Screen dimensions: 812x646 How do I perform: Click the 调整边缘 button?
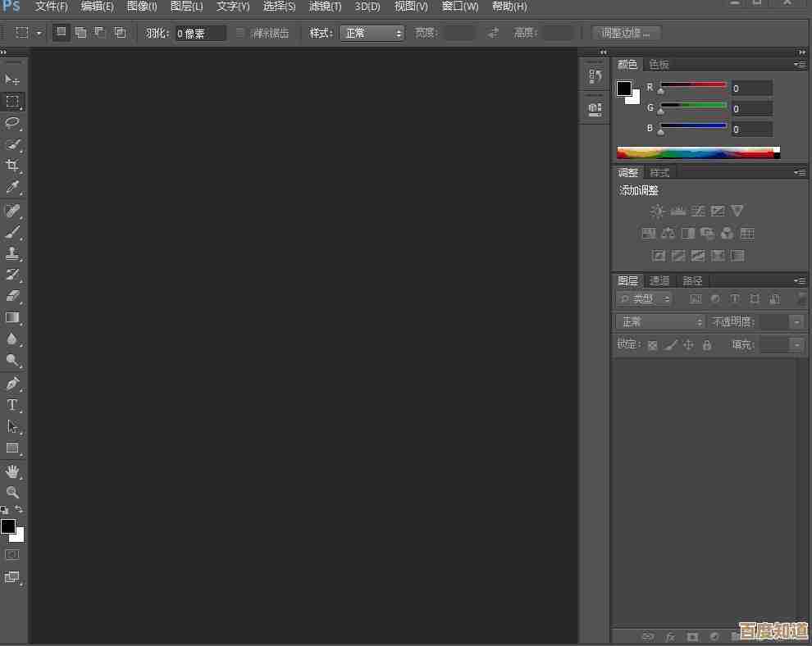[626, 33]
